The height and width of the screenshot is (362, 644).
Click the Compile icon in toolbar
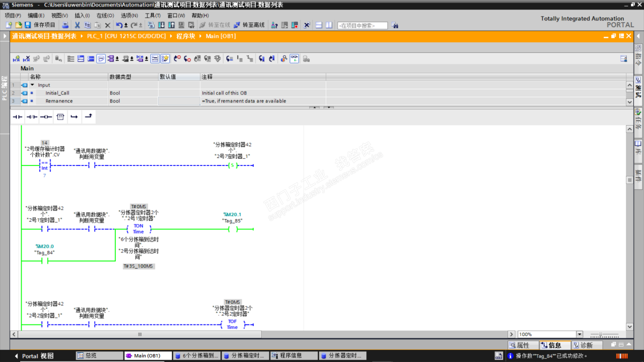point(151,25)
